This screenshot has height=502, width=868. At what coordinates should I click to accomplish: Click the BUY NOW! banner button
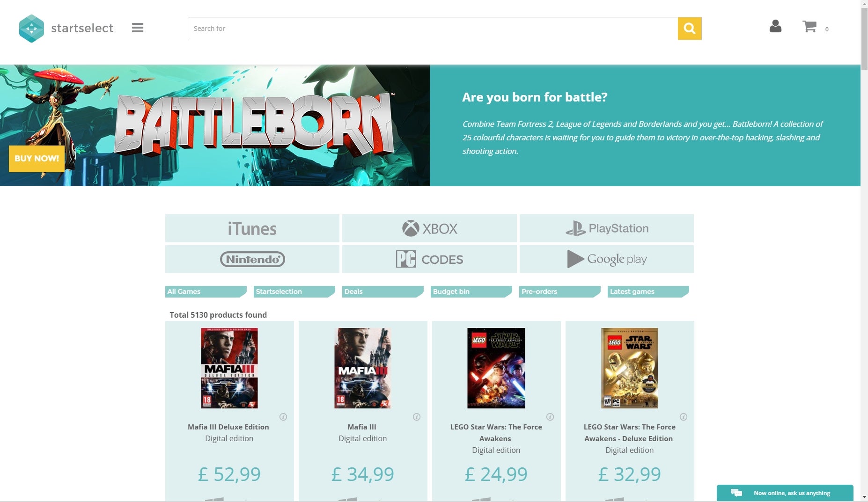(x=37, y=159)
